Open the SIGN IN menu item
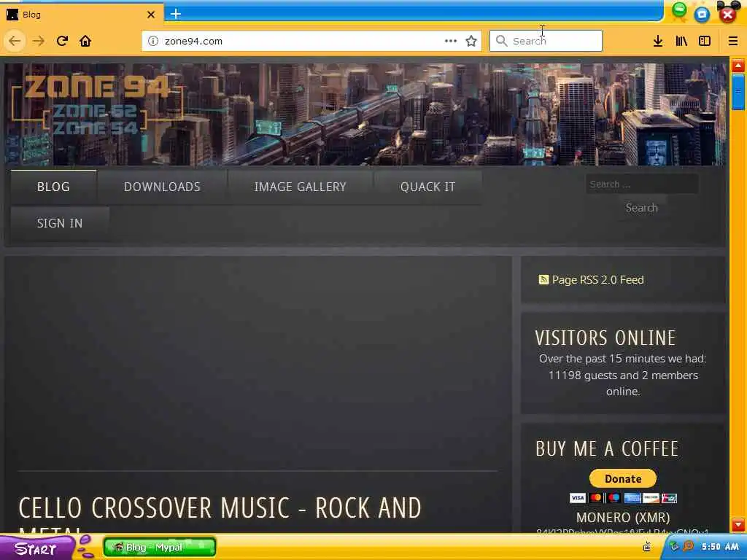 click(x=60, y=223)
